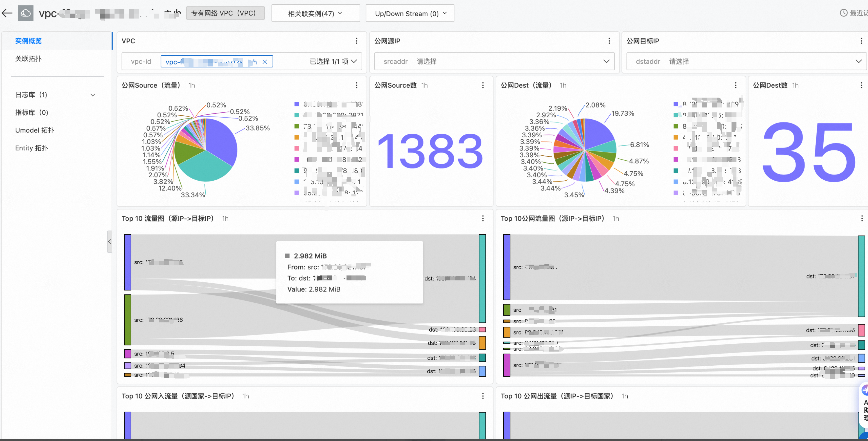Select 关联拓扑 in the sidebar
The image size is (868, 441).
[x=28, y=59]
